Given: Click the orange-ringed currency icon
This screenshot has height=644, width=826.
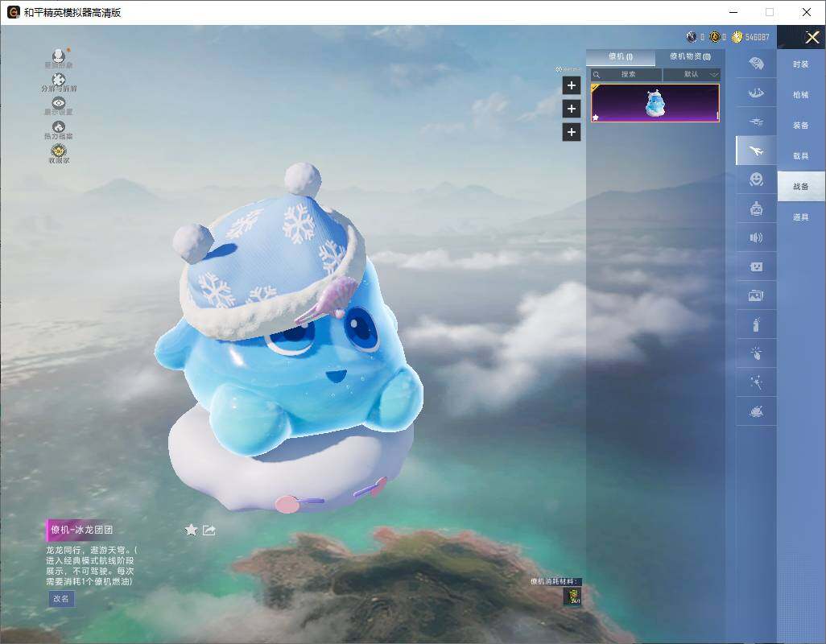Looking at the screenshot, I should (715, 37).
